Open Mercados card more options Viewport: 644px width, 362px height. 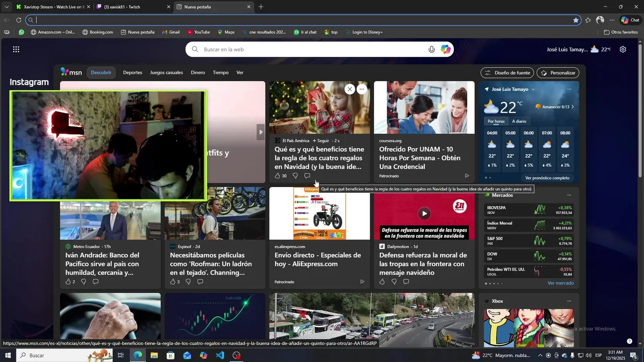click(x=569, y=195)
